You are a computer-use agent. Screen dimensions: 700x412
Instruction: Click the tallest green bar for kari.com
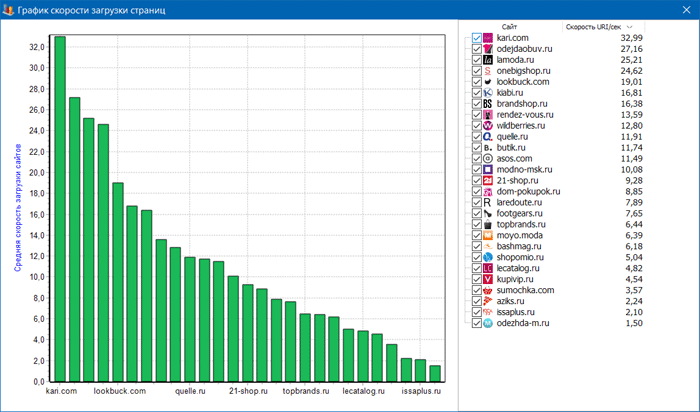[60, 209]
